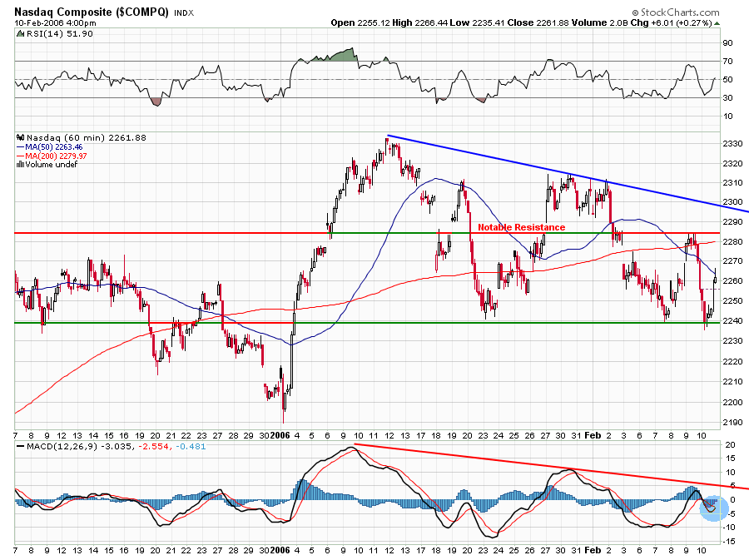Click date label 25 under the MACD panel

point(513,550)
